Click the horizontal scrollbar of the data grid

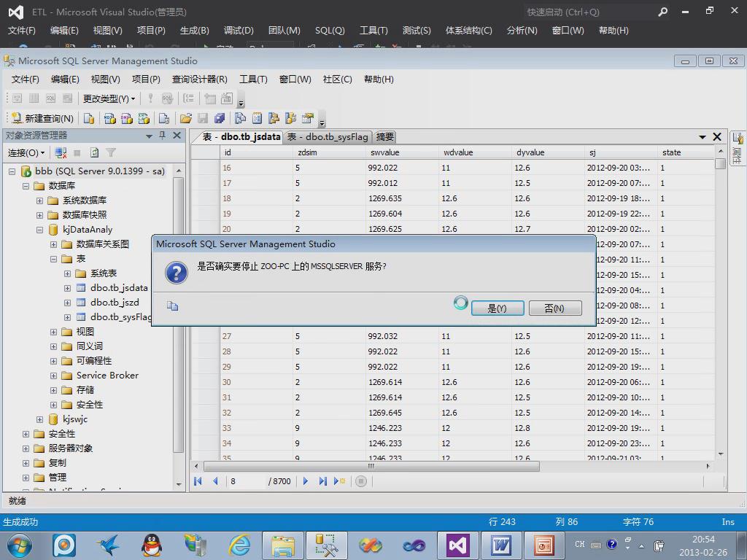tap(371, 466)
